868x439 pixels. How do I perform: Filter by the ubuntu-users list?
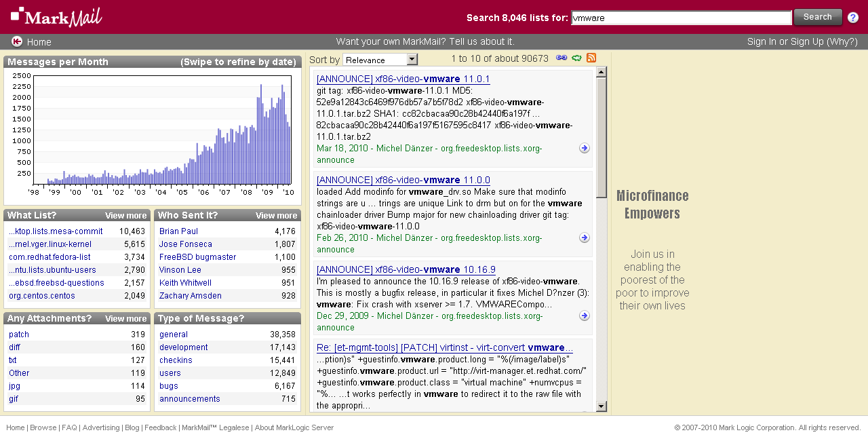pyautogui.click(x=52, y=270)
